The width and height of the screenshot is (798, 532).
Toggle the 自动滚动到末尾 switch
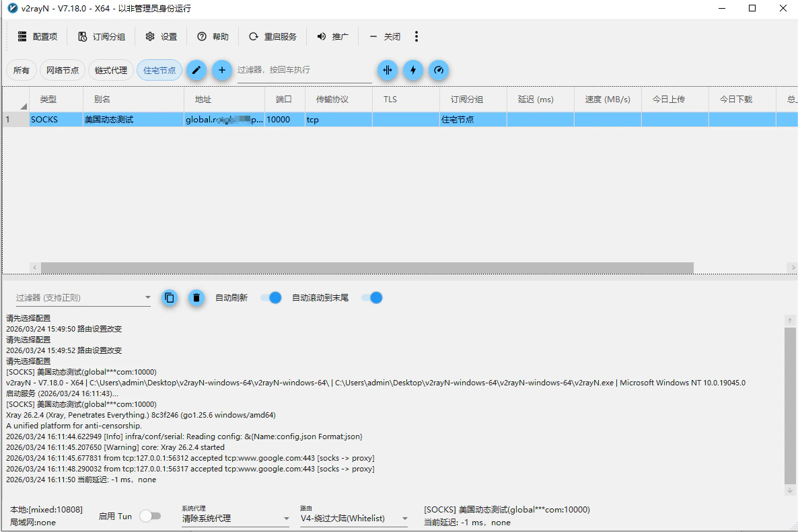point(372,297)
